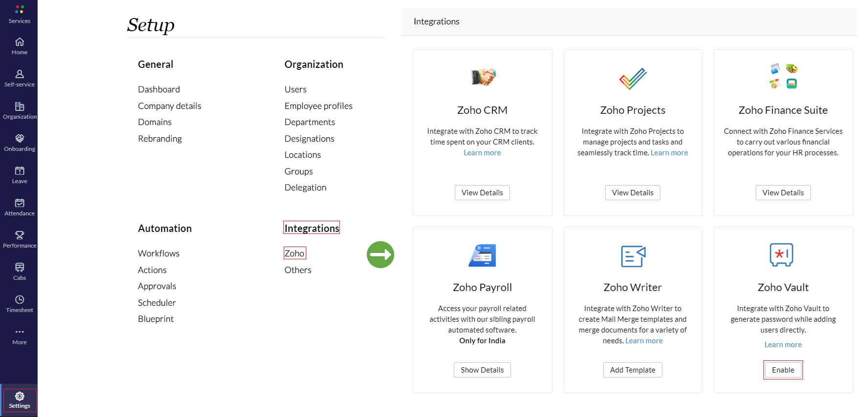This screenshot has height=417, width=868.
Task: Open Rebranding settings
Action: coord(160,139)
